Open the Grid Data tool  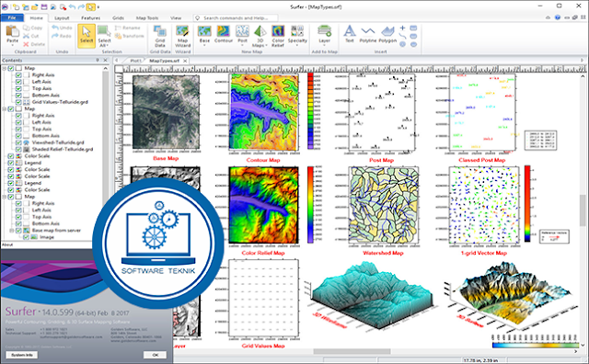point(160,36)
